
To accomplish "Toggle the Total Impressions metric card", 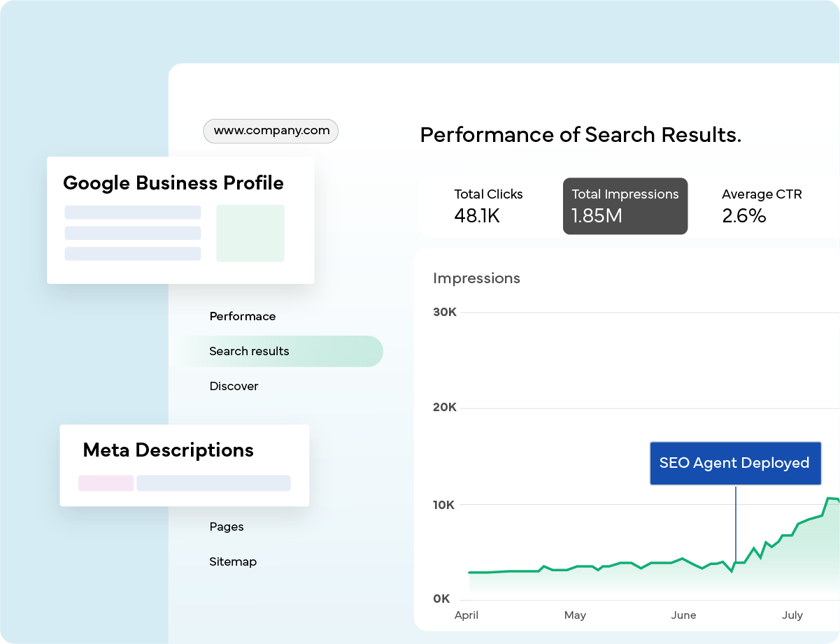I will 625,206.
